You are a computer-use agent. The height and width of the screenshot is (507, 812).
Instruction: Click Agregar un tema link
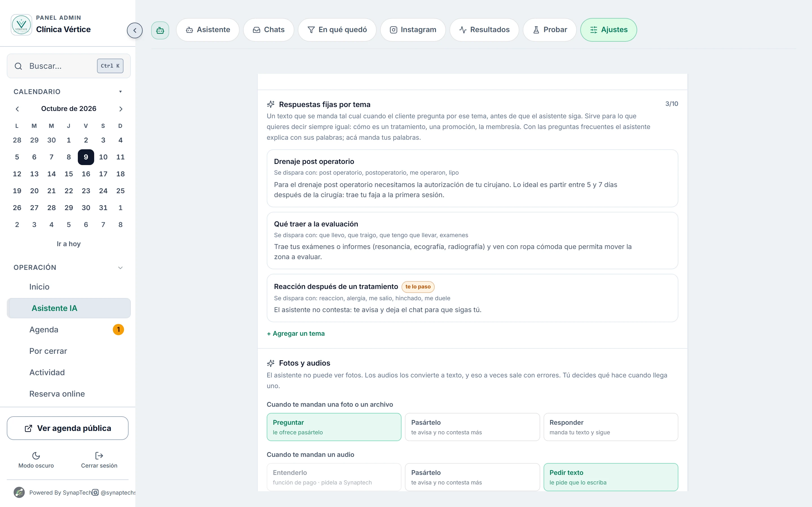[x=295, y=333]
